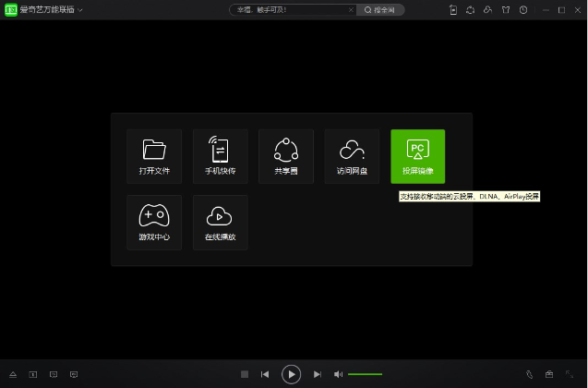Toggle fullscreen with bottom-right arrows icon
The width and height of the screenshot is (588, 388).
[569, 374]
